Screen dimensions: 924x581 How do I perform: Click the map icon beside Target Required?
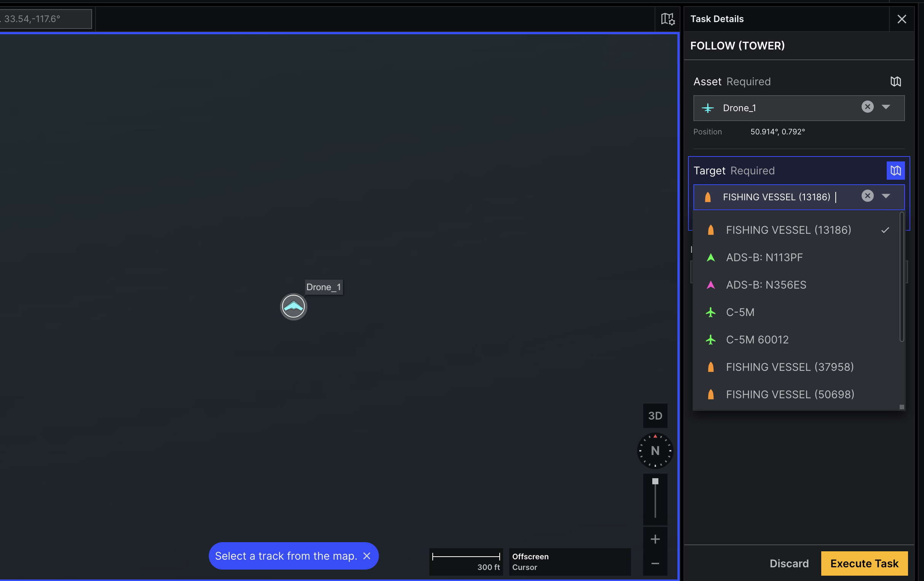[x=895, y=170]
